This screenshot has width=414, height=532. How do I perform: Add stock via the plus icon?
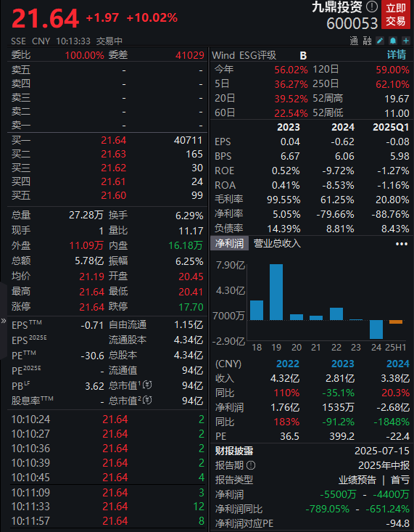coord(406,41)
